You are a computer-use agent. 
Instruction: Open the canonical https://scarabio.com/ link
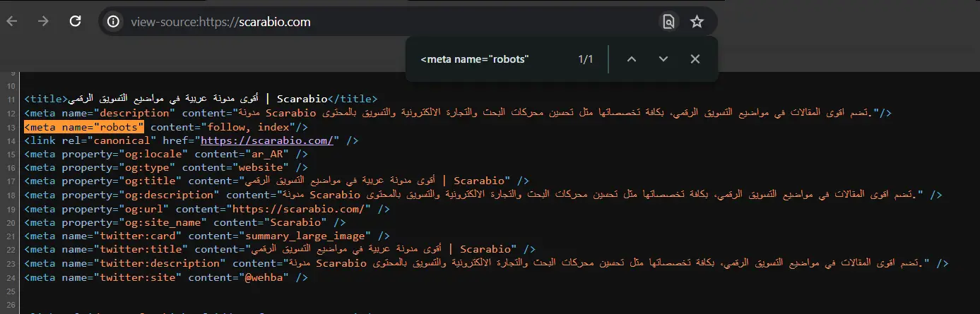(266, 140)
